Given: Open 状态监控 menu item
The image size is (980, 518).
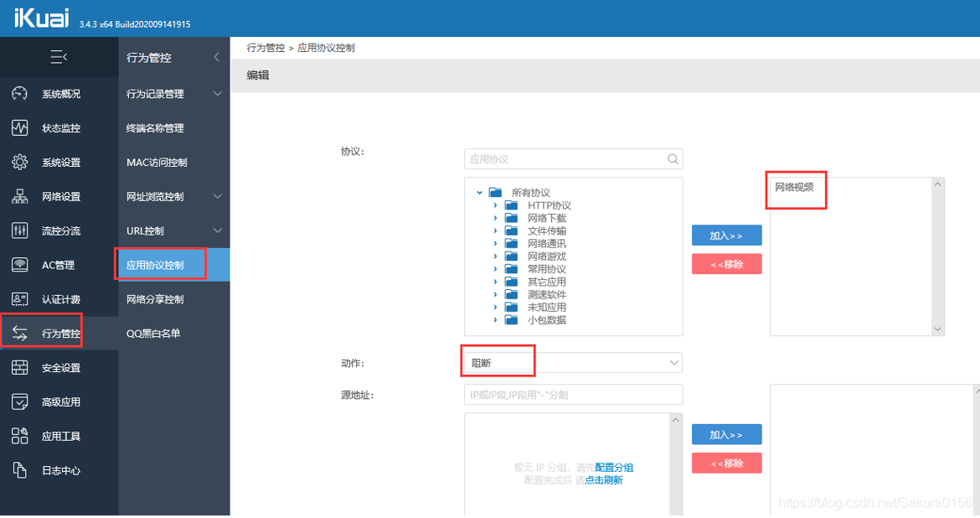Looking at the screenshot, I should pyautogui.click(x=59, y=128).
